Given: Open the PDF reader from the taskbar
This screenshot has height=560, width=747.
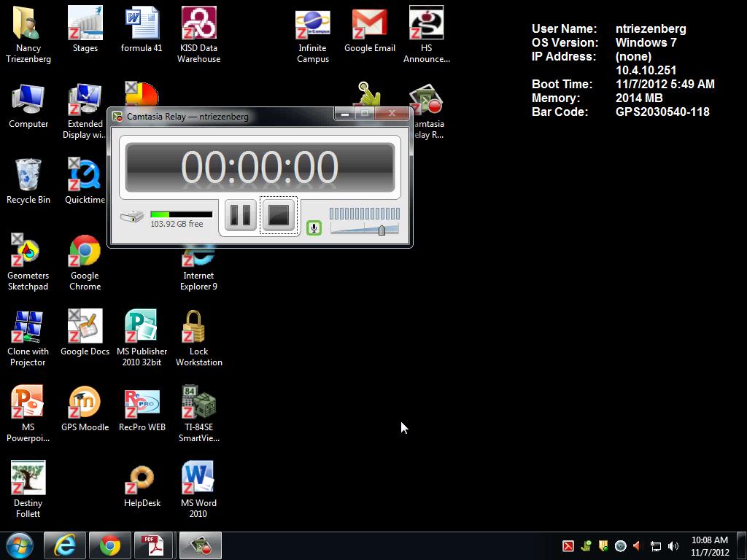Looking at the screenshot, I should pyautogui.click(x=153, y=545).
